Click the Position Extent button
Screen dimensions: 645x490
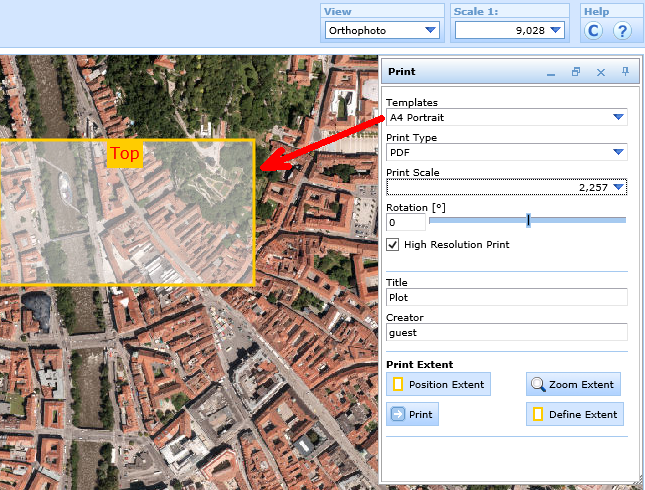pos(439,384)
